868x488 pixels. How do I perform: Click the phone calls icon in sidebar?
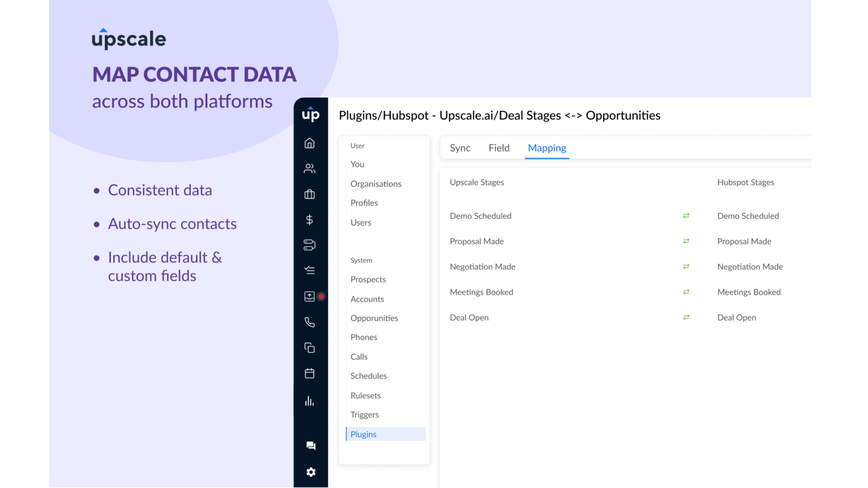[x=310, y=323]
